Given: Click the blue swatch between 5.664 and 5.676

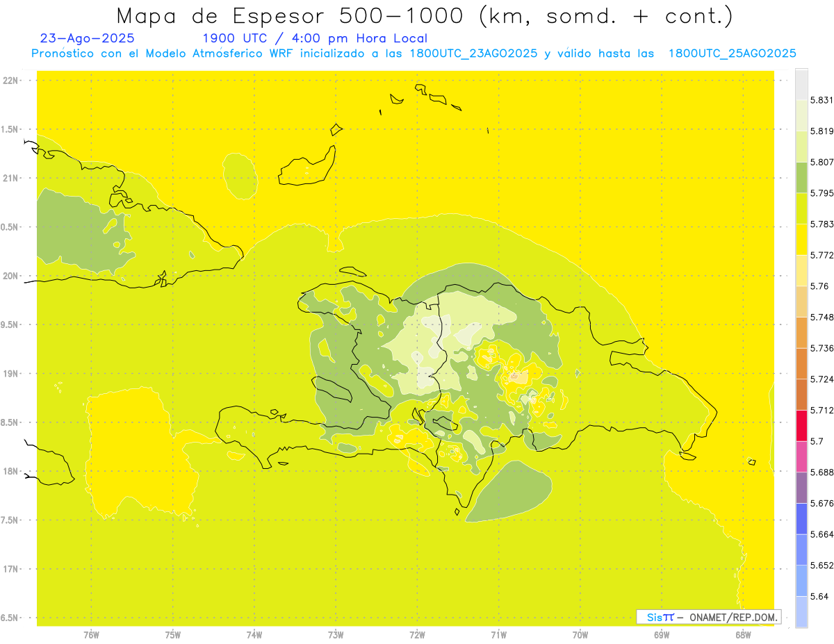Looking at the screenshot, I should tap(801, 519).
